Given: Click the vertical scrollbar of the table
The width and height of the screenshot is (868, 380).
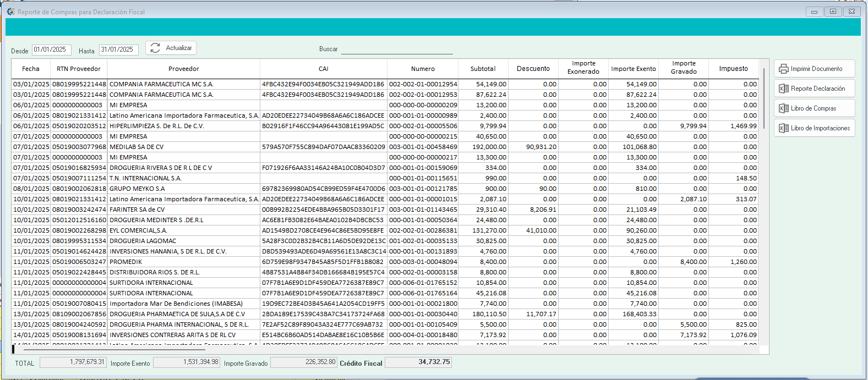Looking at the screenshot, I should (764, 99).
